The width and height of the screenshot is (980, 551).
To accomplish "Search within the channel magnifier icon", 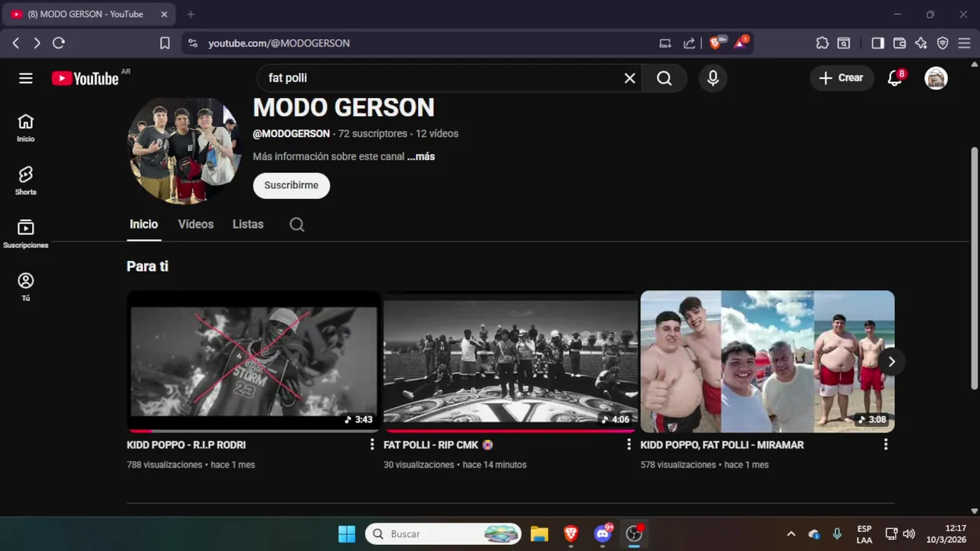I will tap(297, 224).
